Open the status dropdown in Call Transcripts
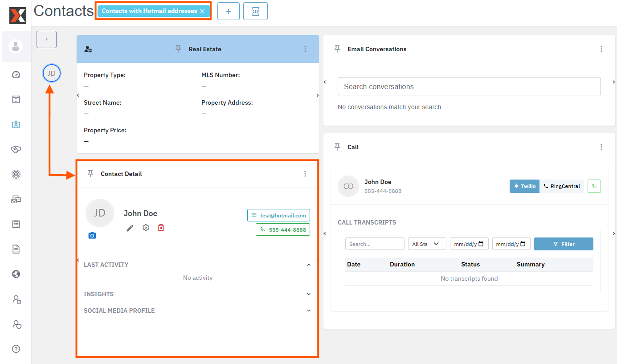This screenshot has height=364, width=617. [427, 244]
